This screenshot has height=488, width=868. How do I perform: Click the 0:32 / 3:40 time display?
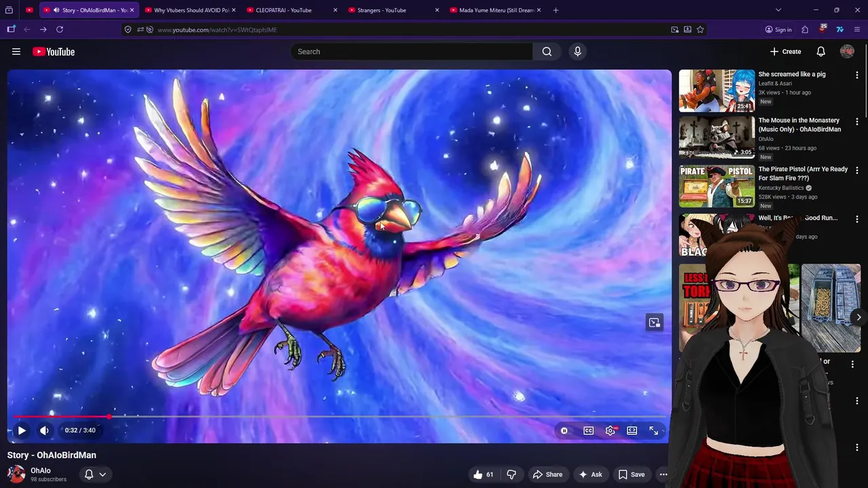(x=80, y=430)
